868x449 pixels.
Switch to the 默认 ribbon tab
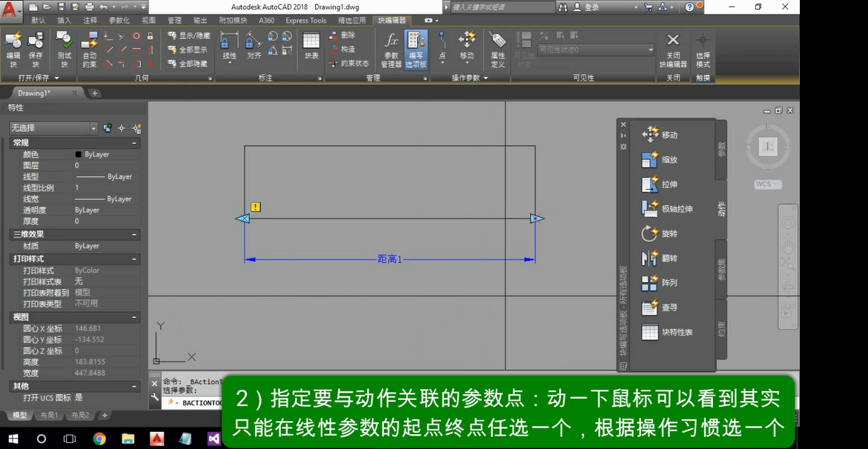click(x=39, y=21)
